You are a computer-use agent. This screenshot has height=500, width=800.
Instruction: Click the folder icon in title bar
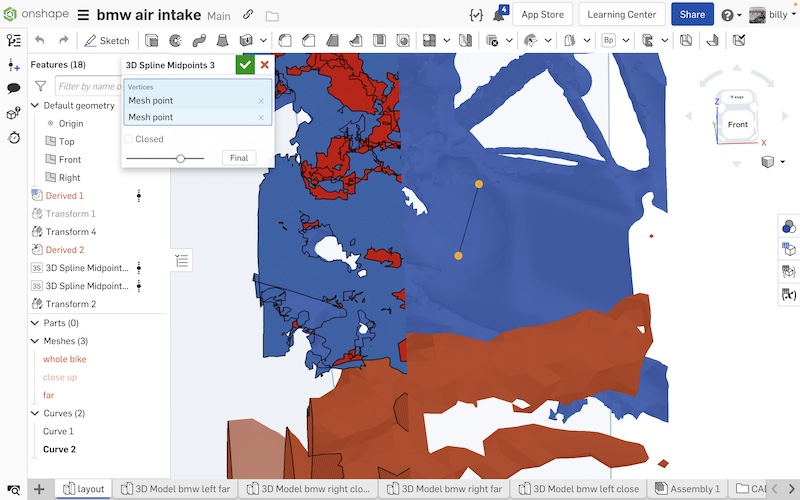272,16
